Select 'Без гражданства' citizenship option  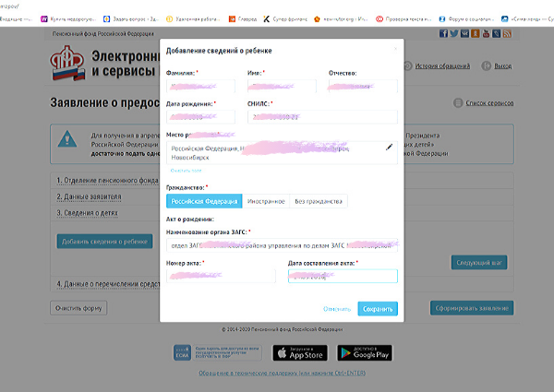coord(319,201)
